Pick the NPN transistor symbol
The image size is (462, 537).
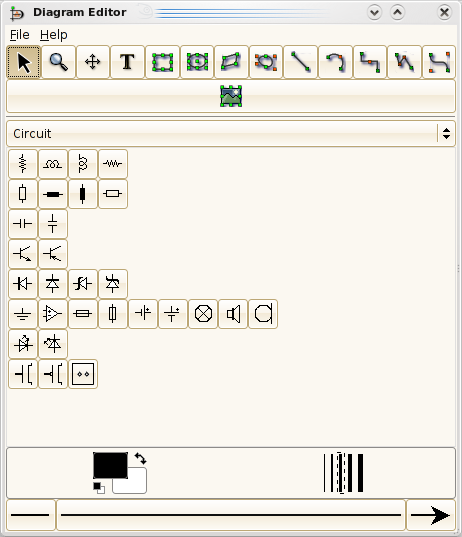click(x=23, y=254)
